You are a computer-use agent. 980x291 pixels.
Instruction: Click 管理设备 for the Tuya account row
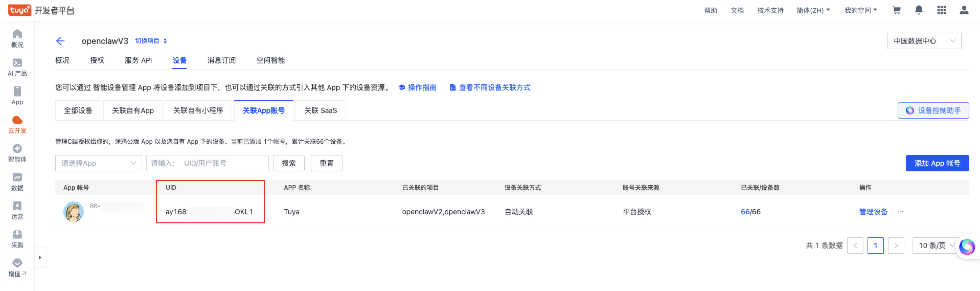[873, 212]
